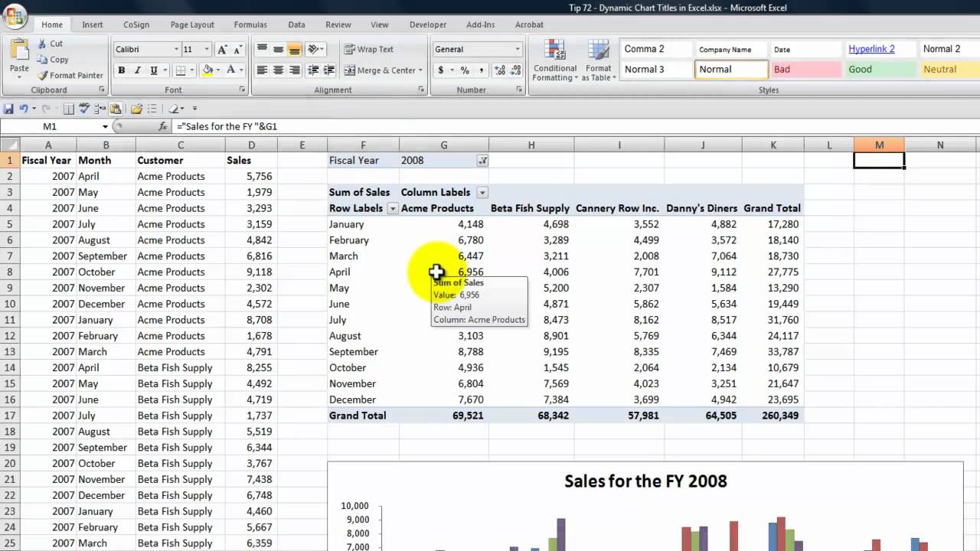Screen dimensions: 980x551
Task: Click the Cut scissors icon
Action: pyautogui.click(x=41, y=44)
